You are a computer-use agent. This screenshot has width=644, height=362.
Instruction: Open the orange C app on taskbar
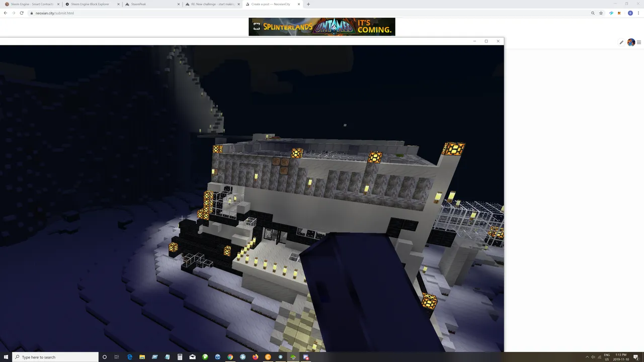(268, 357)
